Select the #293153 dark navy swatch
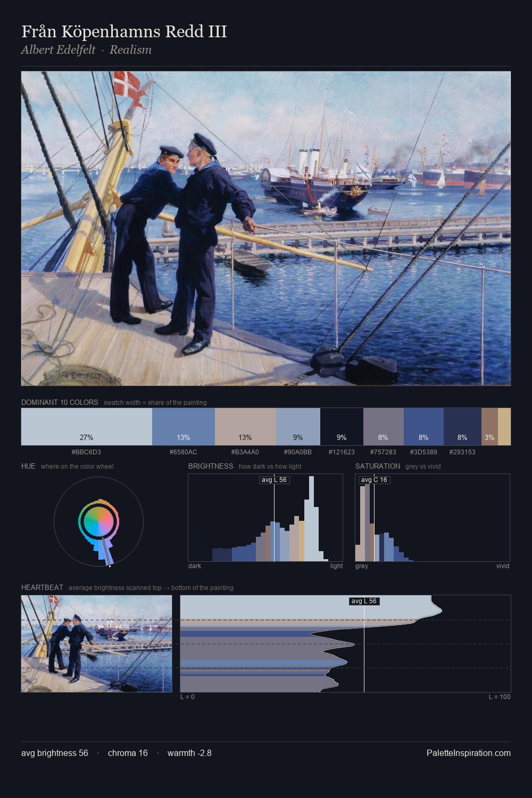532x798 pixels. click(462, 427)
